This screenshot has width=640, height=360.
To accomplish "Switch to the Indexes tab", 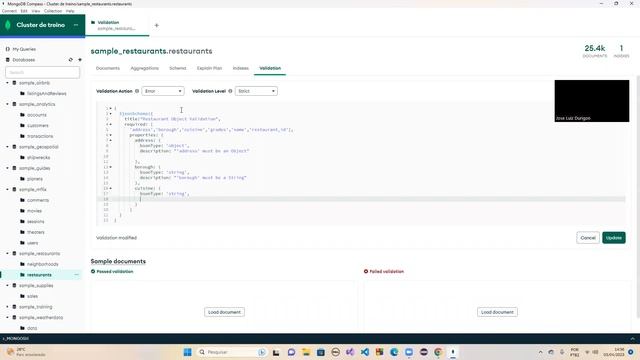I will (240, 68).
